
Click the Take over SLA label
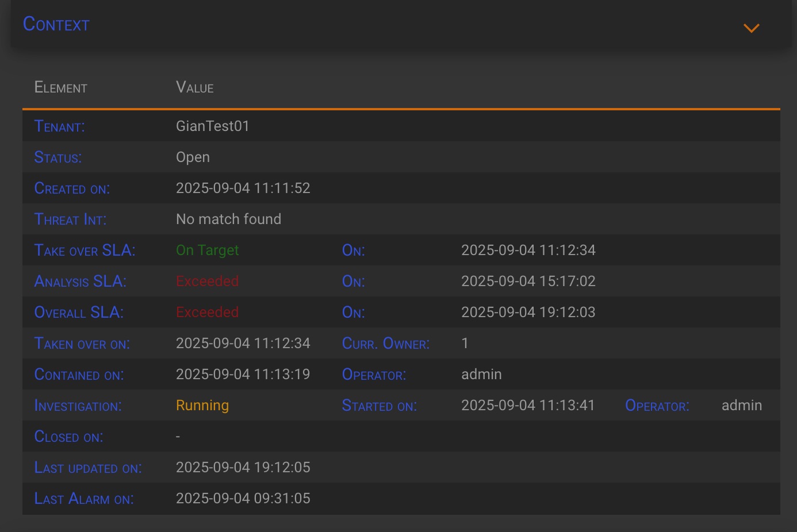pyautogui.click(x=85, y=250)
